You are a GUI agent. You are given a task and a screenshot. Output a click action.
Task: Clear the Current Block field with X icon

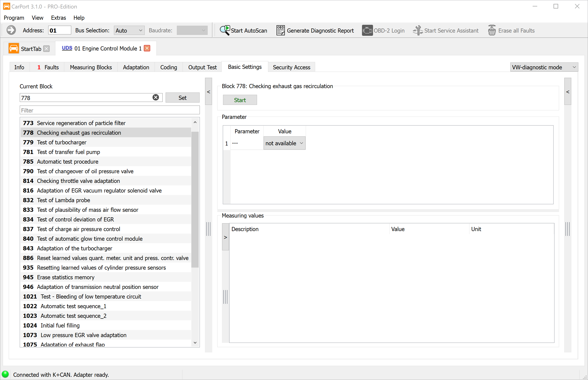[x=155, y=98]
